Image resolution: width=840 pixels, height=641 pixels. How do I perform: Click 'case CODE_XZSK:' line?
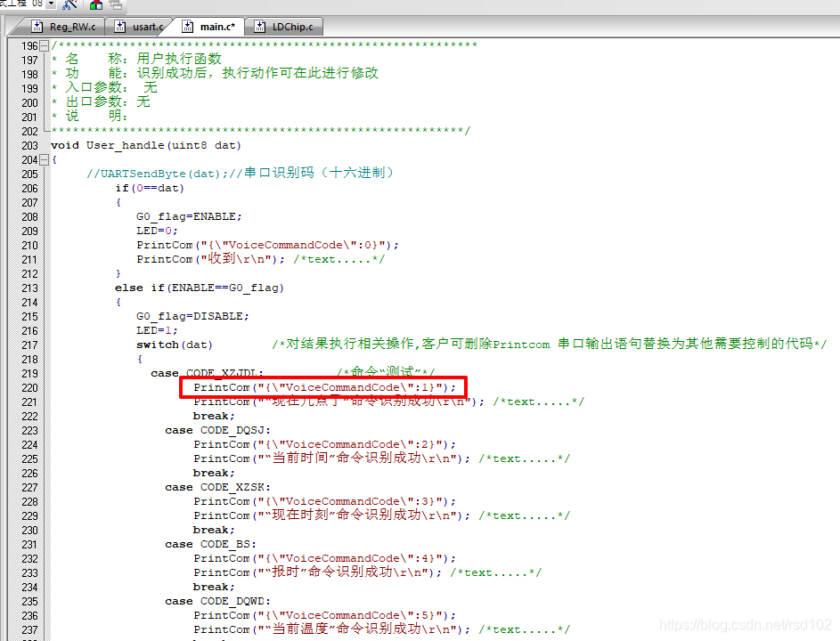point(217,487)
